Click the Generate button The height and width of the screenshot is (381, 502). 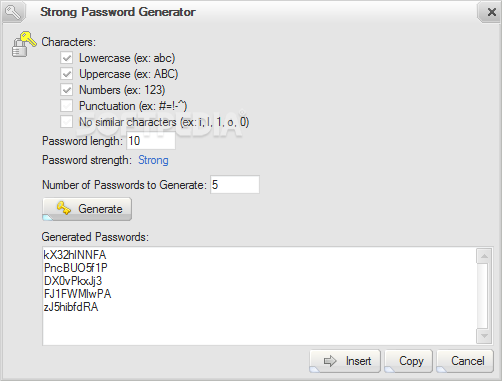87,209
